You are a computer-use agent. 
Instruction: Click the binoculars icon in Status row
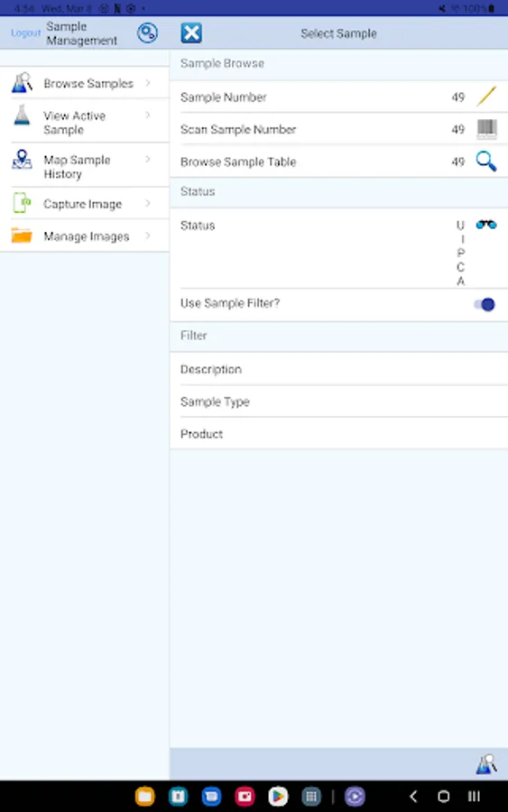click(486, 225)
